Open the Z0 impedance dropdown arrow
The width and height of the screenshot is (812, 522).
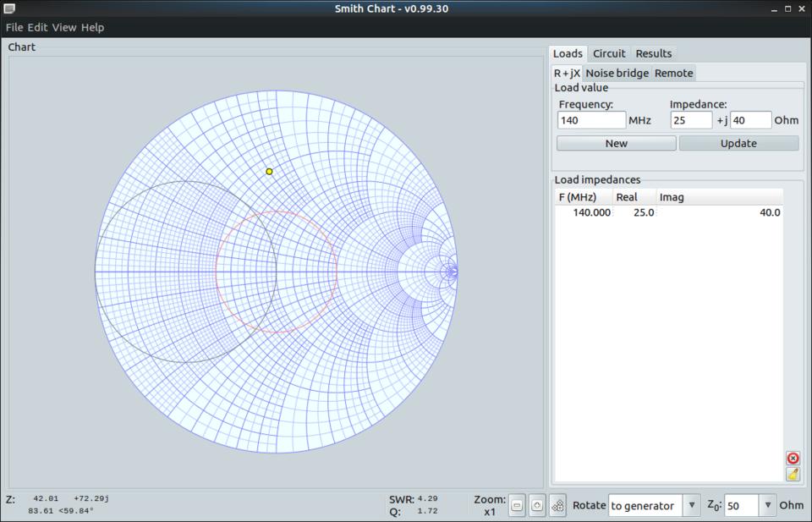coord(768,505)
